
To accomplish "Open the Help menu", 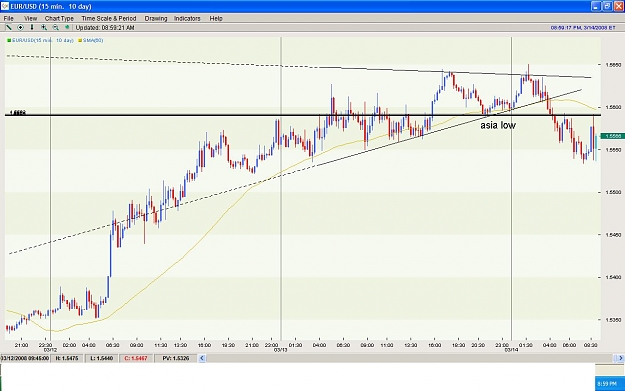I will 216,18.
